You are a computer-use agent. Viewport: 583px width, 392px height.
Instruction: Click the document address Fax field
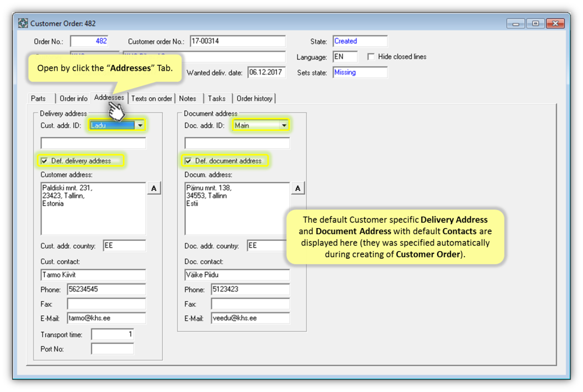[250, 304]
